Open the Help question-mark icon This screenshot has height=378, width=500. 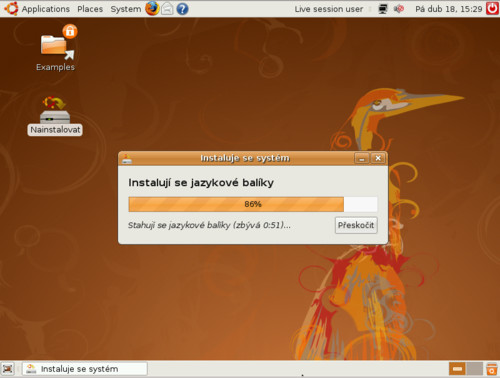(x=182, y=9)
